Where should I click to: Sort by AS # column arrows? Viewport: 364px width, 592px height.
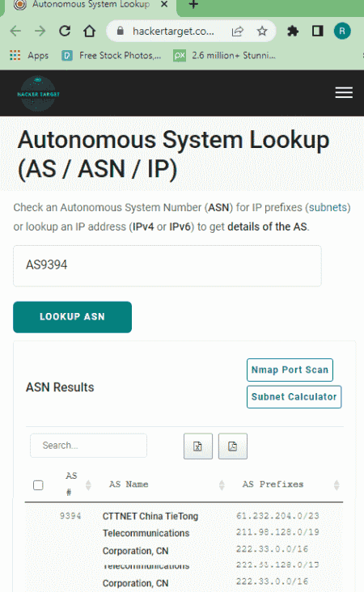coord(88,484)
